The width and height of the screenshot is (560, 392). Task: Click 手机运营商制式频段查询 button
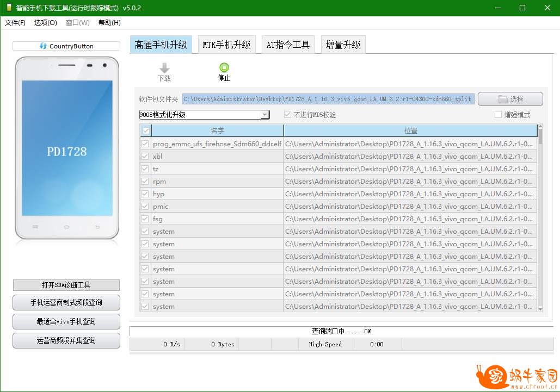(66, 302)
